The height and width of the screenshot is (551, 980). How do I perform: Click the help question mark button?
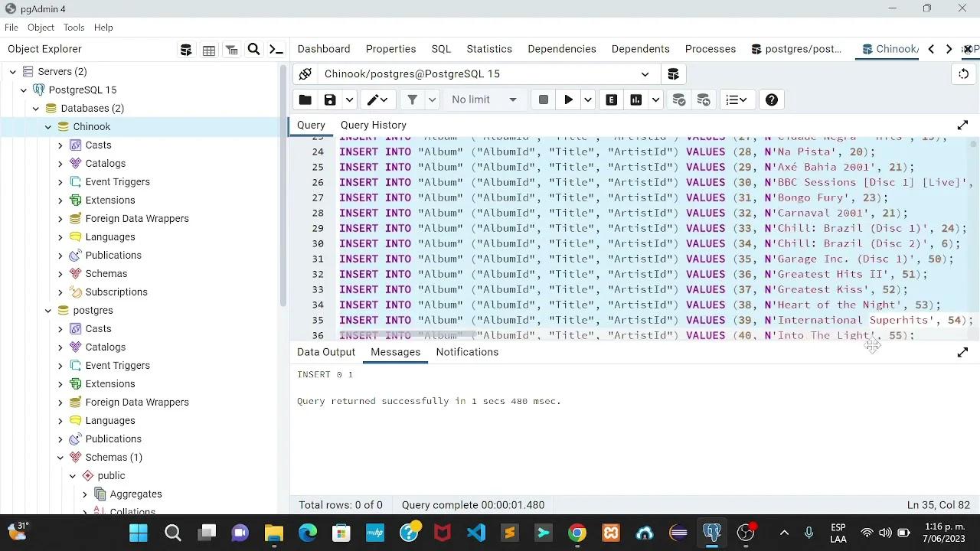point(771,99)
